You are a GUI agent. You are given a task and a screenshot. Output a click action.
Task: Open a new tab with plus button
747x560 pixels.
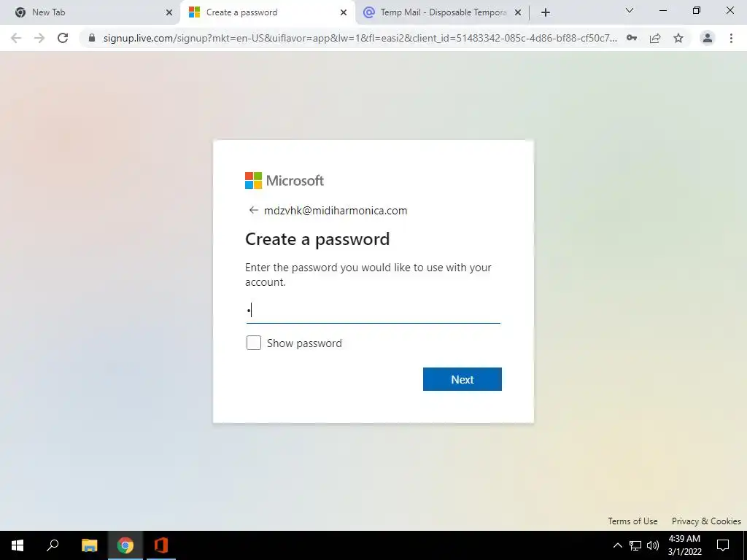click(x=546, y=12)
